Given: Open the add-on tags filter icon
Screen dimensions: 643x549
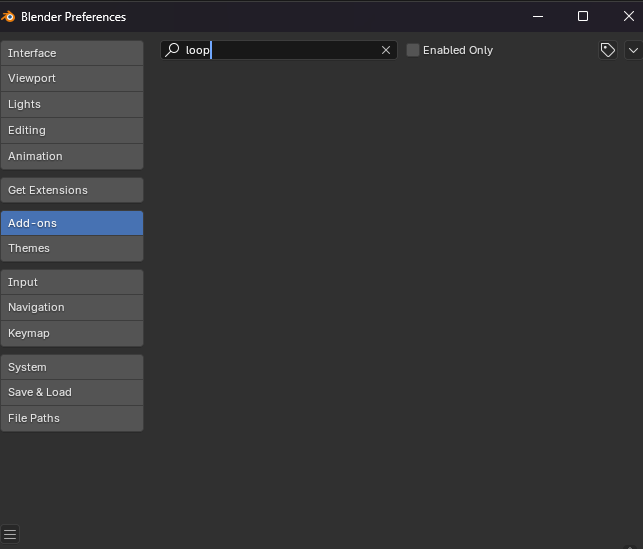Looking at the screenshot, I should click(608, 50).
